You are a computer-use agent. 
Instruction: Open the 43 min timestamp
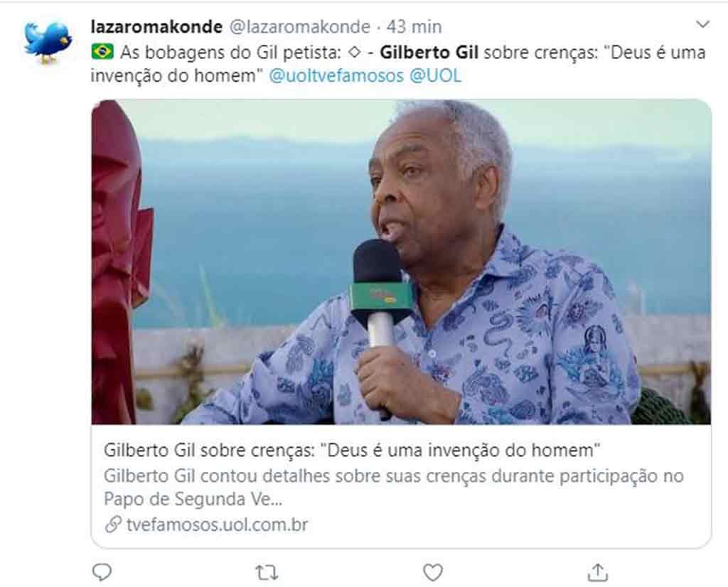pyautogui.click(x=414, y=27)
